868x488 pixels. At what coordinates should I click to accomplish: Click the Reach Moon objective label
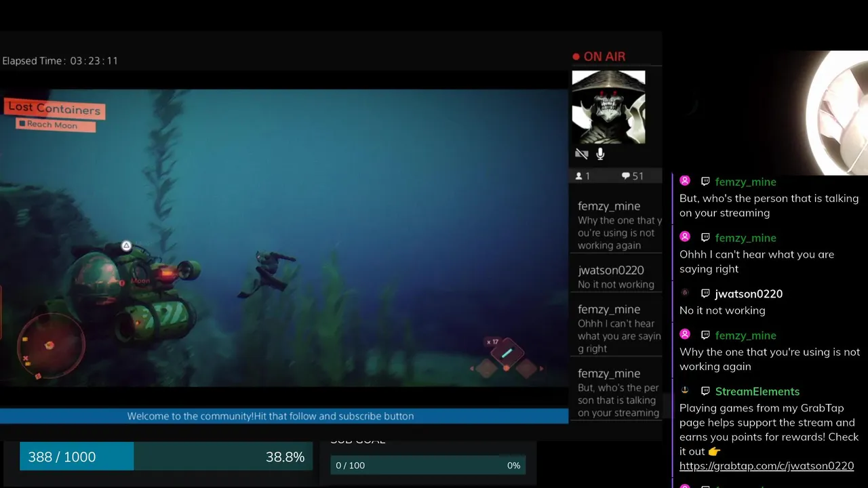(56, 125)
